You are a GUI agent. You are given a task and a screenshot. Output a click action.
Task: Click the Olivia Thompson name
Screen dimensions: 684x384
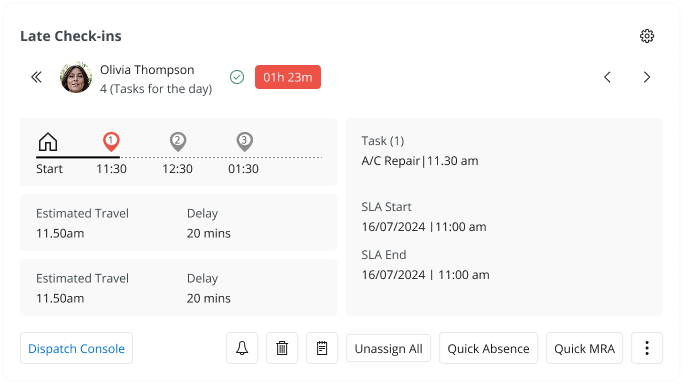click(147, 70)
